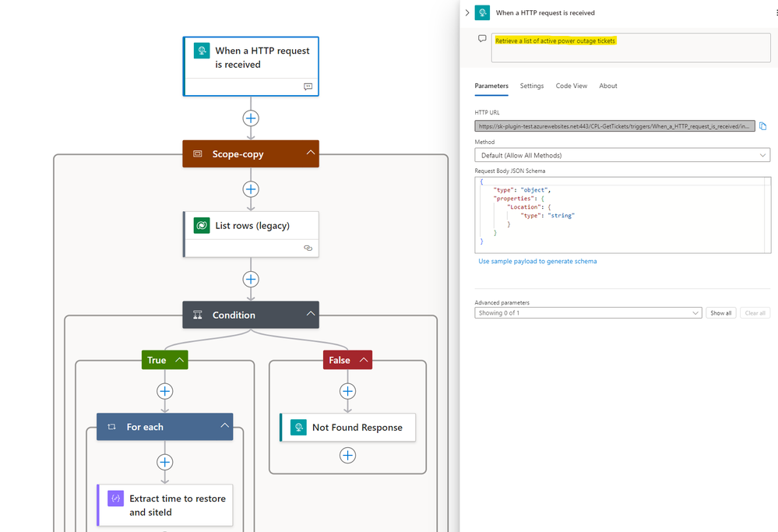Click the 'Advanced parameters' label
This screenshot has height=532, width=778.
[x=502, y=302]
